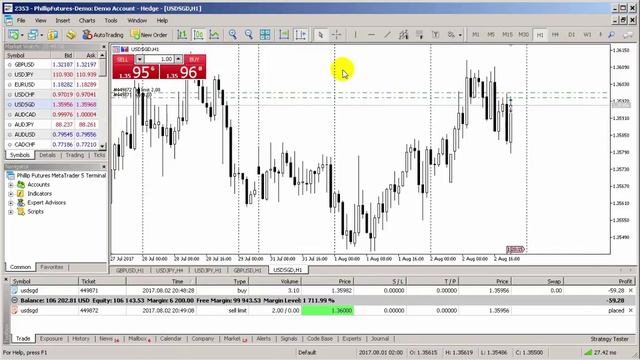Expand the Expert Advisors node in Navigator
This screenshot has height=360, width=640.
pyautogui.click(x=11, y=203)
